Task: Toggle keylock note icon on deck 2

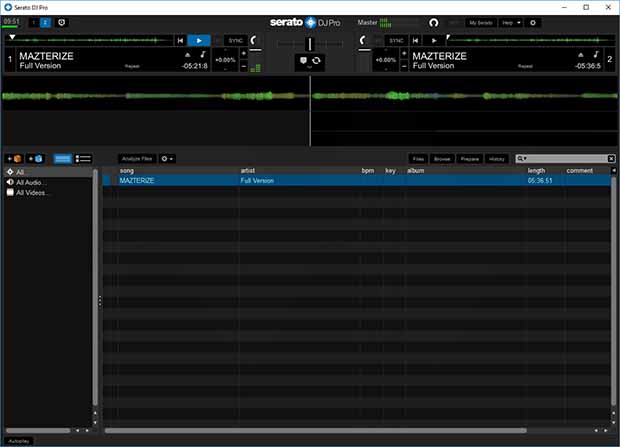Action: pos(595,54)
